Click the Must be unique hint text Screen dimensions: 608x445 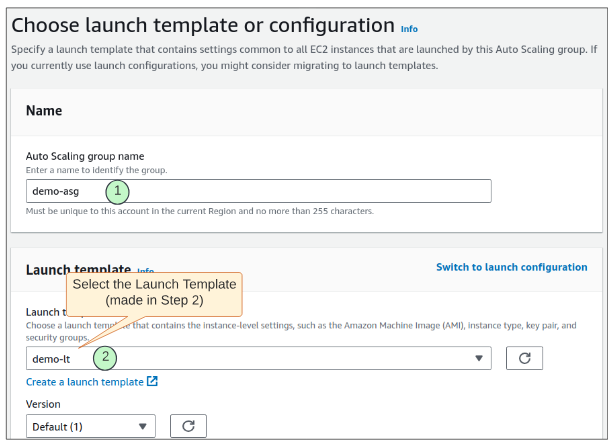tap(200, 211)
